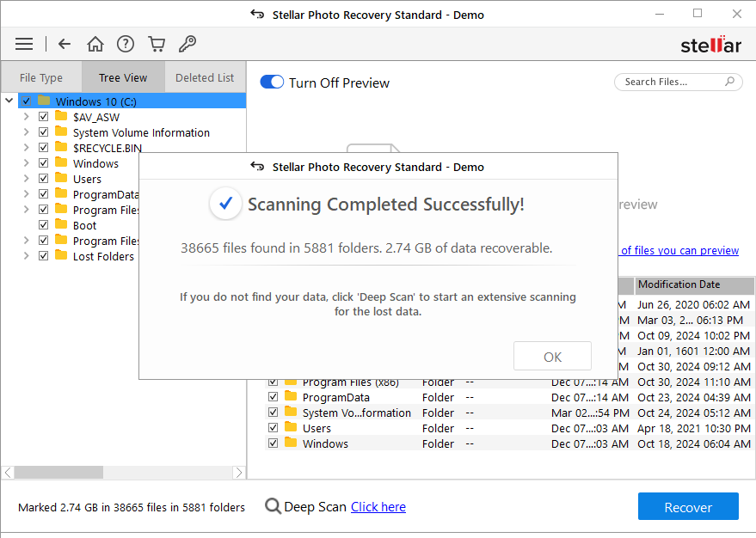Open Help via the question mark icon
Screen dimensions: 756x538
coord(126,44)
